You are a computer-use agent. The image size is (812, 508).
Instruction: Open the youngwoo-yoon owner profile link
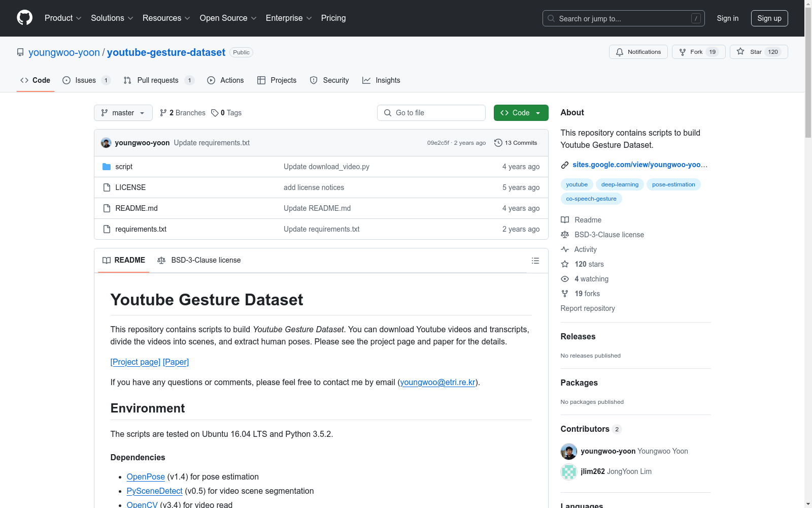pos(64,52)
